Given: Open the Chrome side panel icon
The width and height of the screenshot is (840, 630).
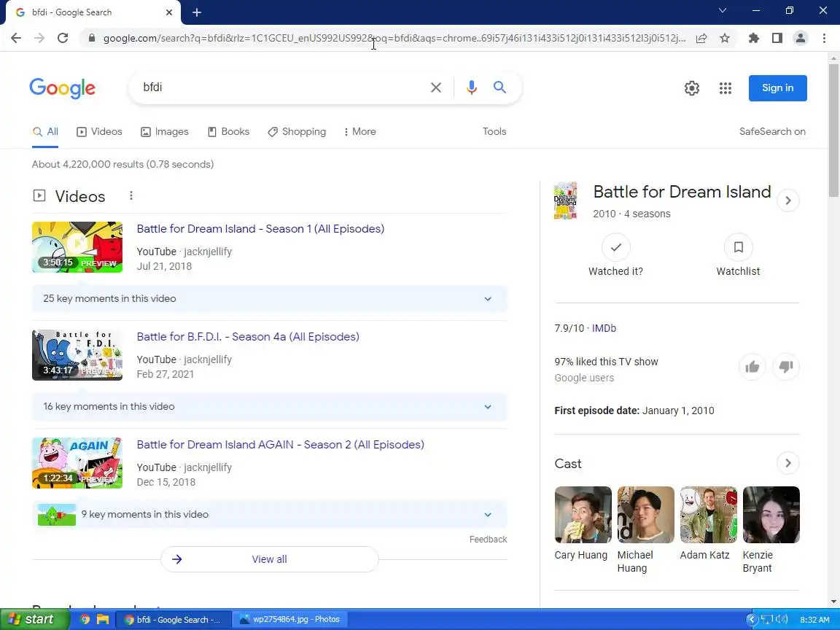Looking at the screenshot, I should [777, 38].
